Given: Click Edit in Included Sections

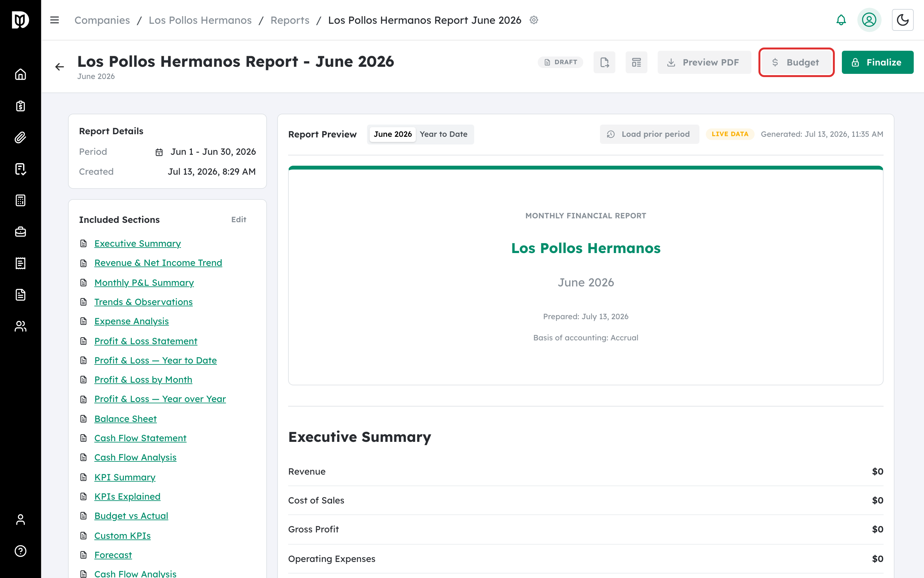Looking at the screenshot, I should 239,219.
